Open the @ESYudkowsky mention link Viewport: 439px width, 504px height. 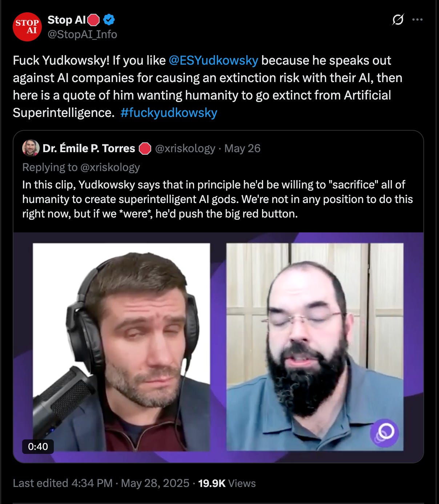213,60
